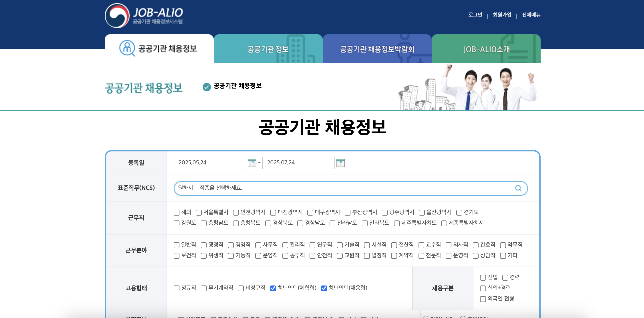Select the 신입 recruitment checkbox

[x=483, y=277]
